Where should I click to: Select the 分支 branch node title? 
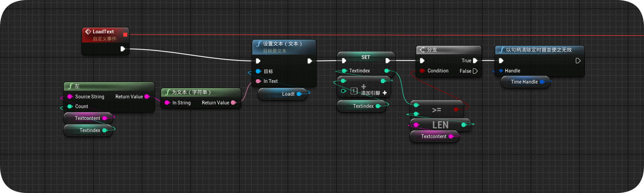click(x=432, y=50)
